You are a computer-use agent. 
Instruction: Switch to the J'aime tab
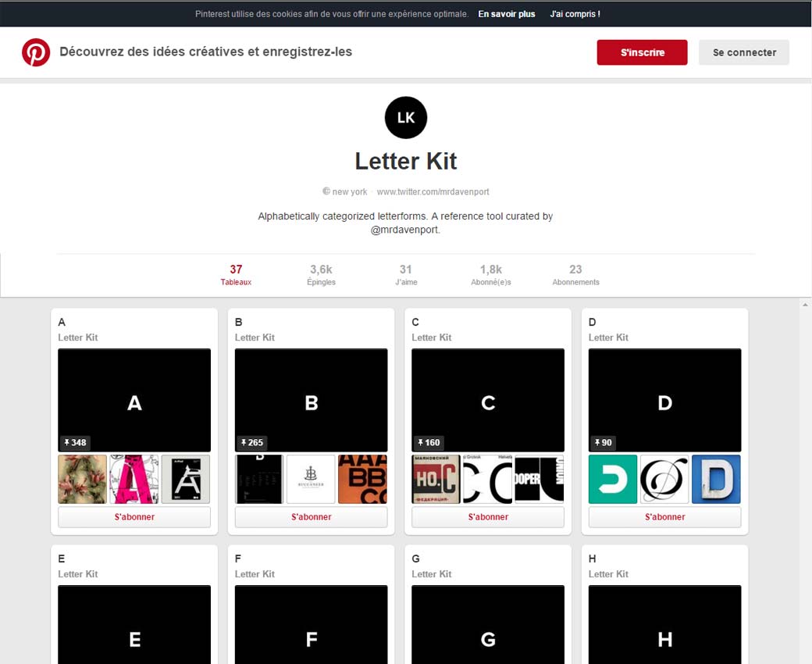coord(406,274)
